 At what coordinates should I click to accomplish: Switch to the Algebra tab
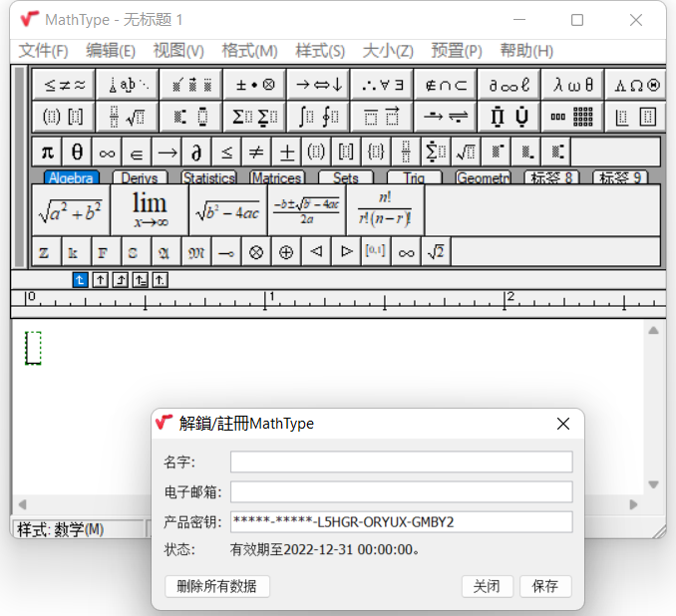point(71,177)
